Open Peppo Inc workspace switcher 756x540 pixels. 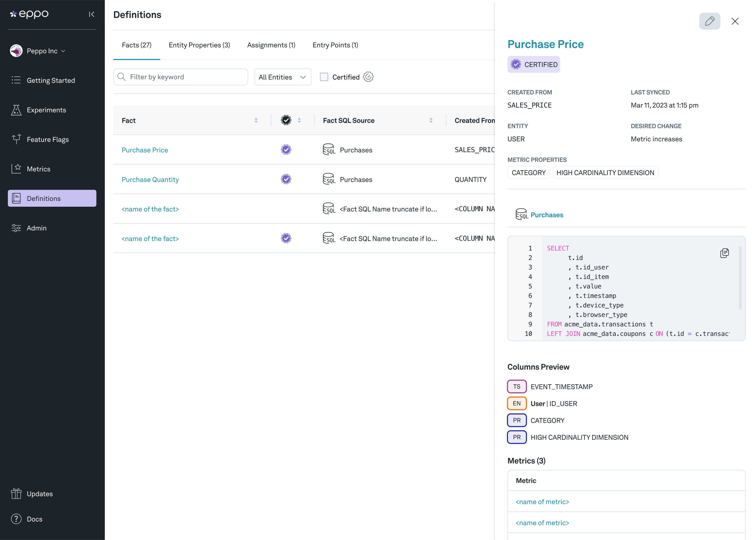coord(42,51)
